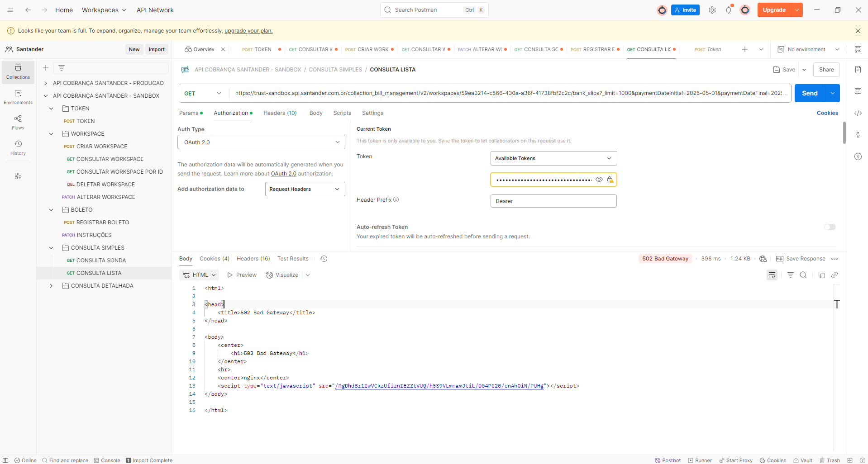Open the Environments sidebar panel
This screenshot has height=464, width=868.
[18, 97]
